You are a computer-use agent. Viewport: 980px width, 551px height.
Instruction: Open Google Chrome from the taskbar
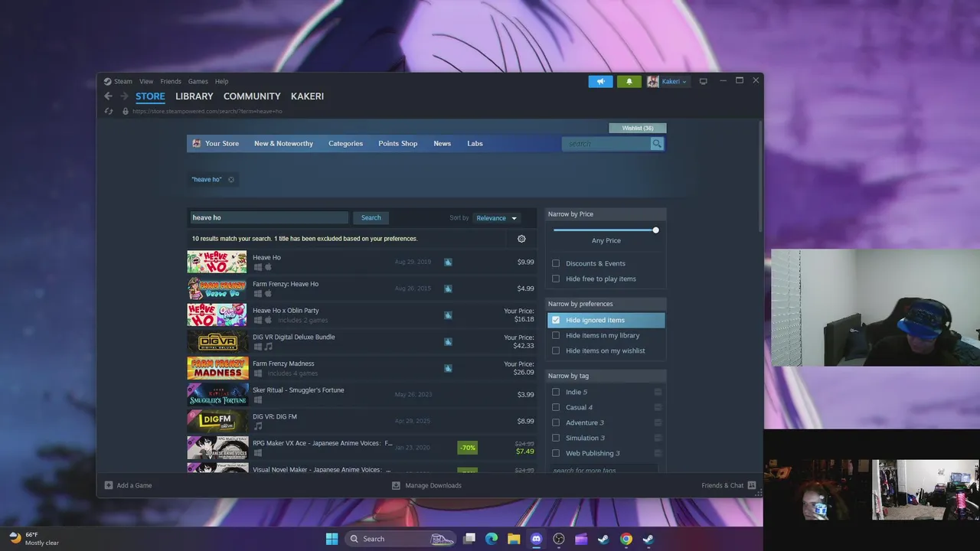[x=626, y=539]
